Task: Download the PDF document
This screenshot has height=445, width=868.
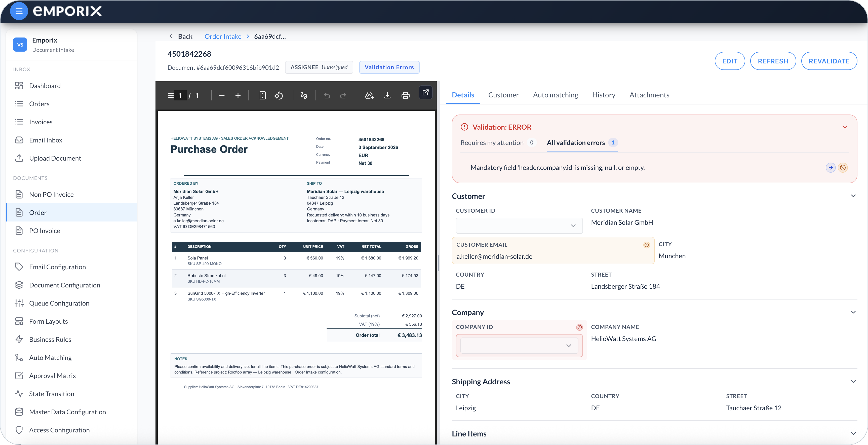Action: (x=387, y=95)
